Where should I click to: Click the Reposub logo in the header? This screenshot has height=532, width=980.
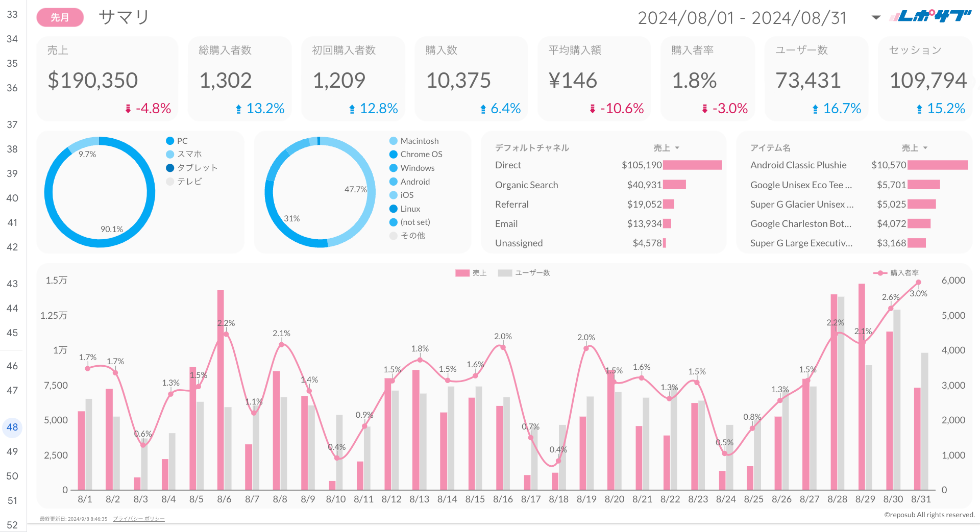click(929, 17)
